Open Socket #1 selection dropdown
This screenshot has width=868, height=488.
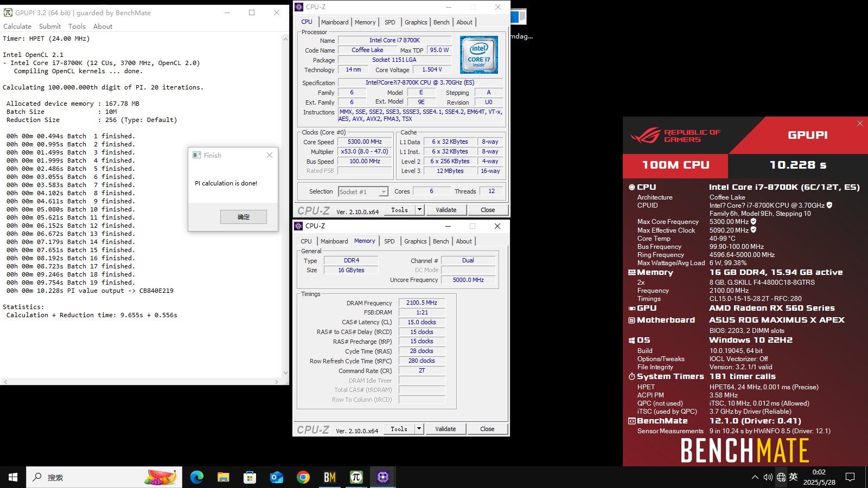(x=363, y=191)
